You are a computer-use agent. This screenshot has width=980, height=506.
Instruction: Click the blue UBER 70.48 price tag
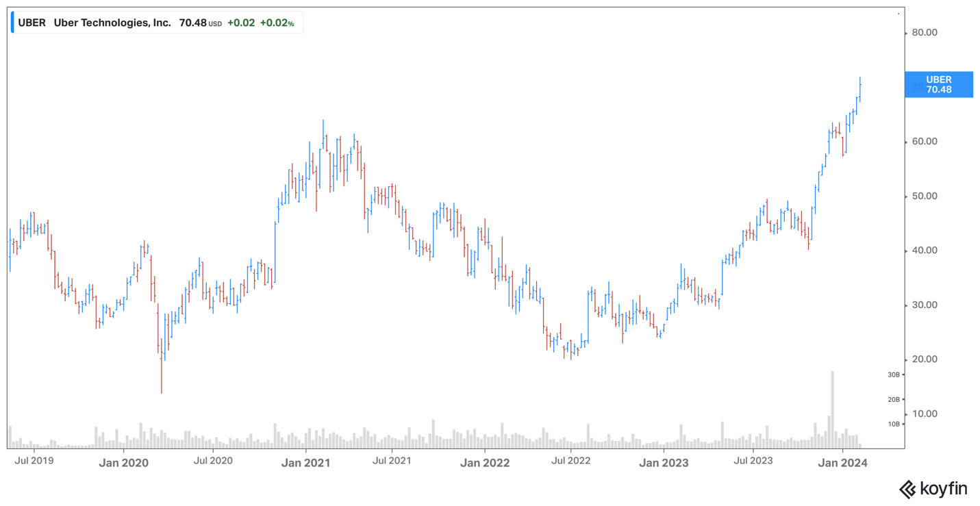pos(938,84)
